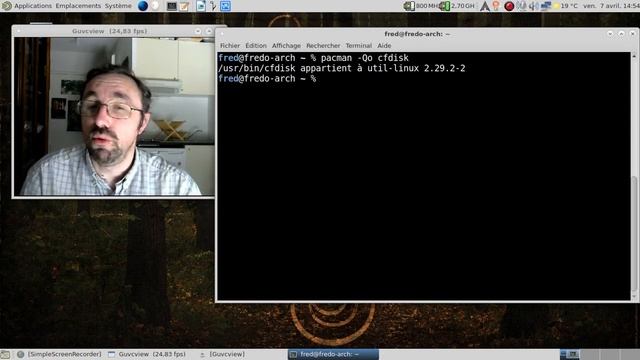Open the clock showing ven. 7 avril
This screenshot has height=360, width=640.
click(x=611, y=6)
